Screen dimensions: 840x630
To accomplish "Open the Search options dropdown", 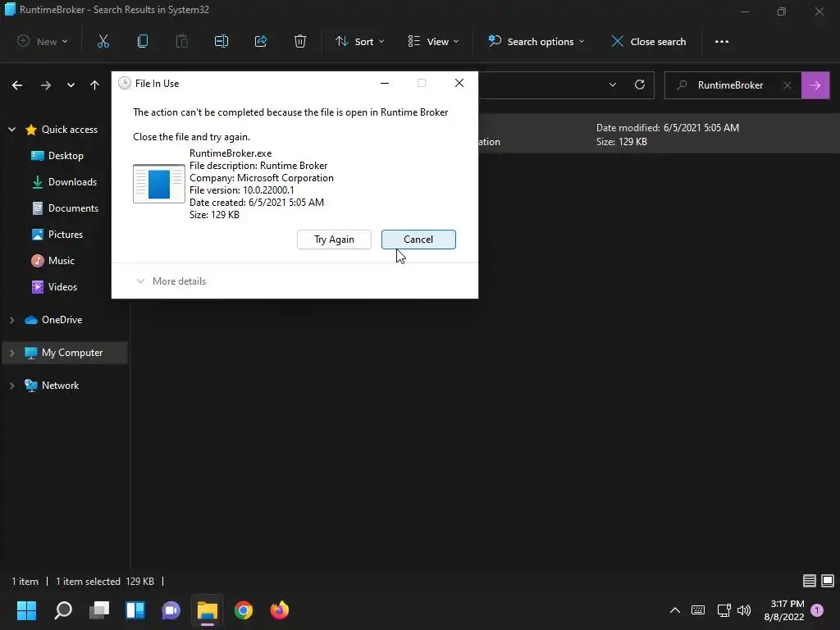I will tap(536, 41).
